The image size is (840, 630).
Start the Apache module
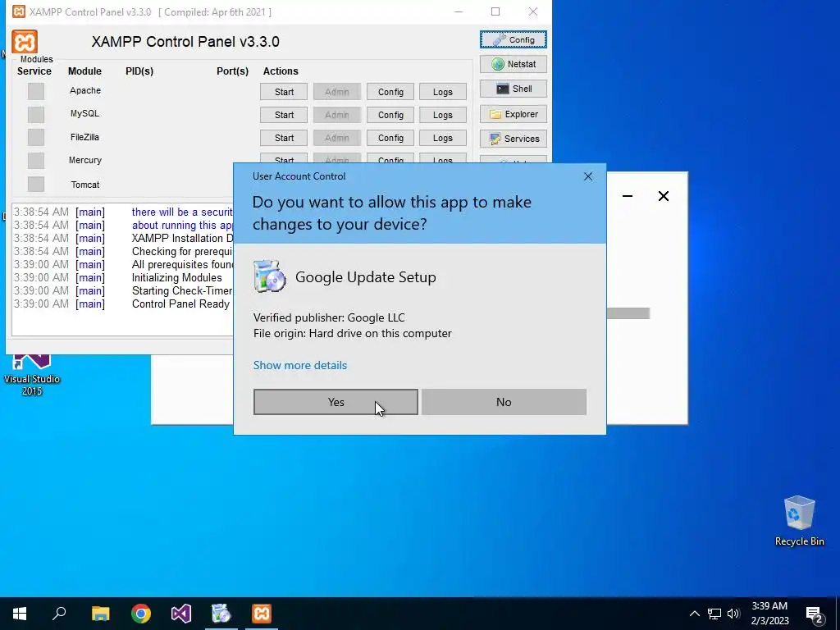[x=284, y=92]
